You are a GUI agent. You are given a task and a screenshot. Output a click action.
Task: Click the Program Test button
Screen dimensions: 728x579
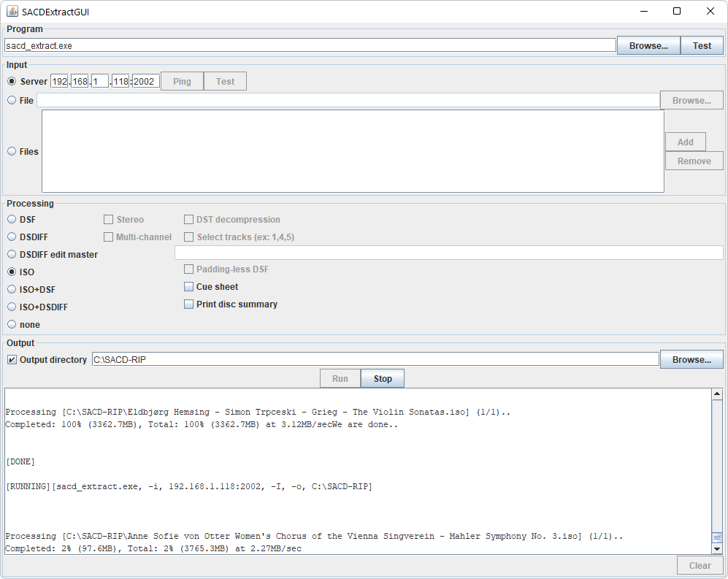pyautogui.click(x=702, y=45)
